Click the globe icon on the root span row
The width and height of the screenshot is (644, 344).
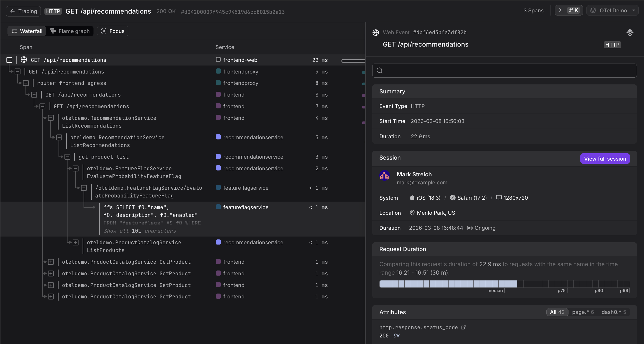coord(24,60)
